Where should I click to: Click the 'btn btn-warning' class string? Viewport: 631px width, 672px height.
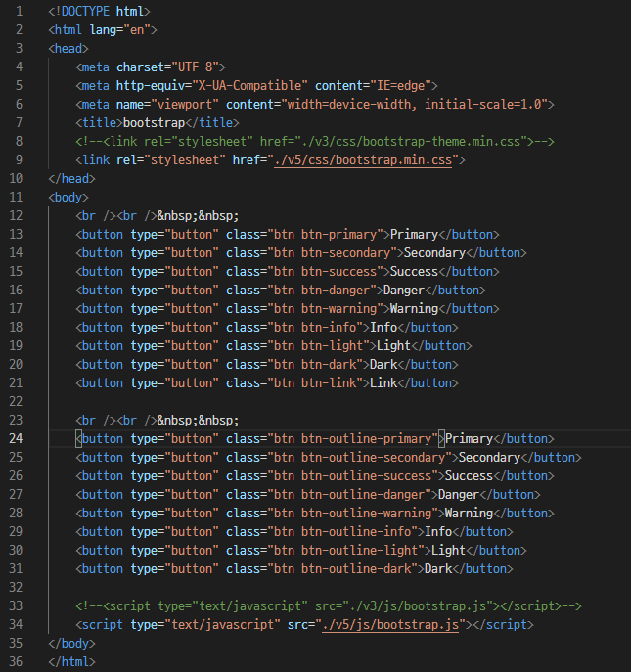pos(325,308)
